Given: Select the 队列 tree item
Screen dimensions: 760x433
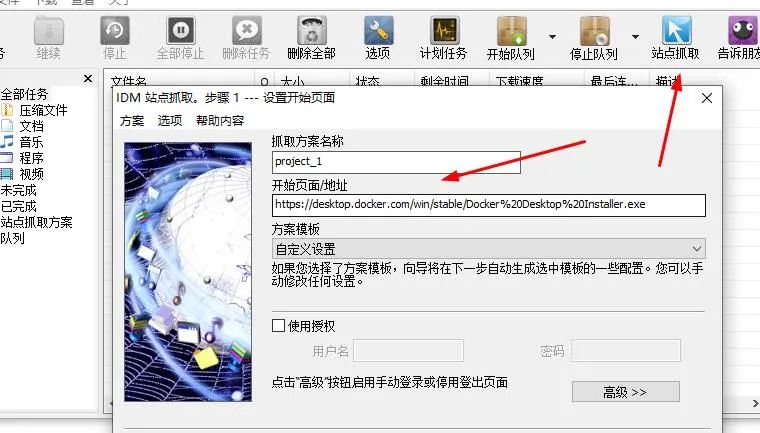Looking at the screenshot, I should (13, 238).
